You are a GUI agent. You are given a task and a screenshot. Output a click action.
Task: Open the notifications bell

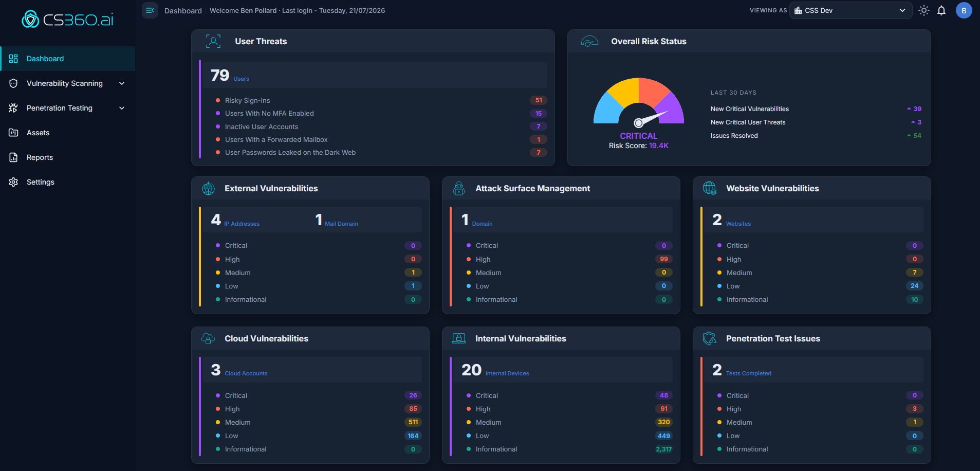click(x=941, y=10)
